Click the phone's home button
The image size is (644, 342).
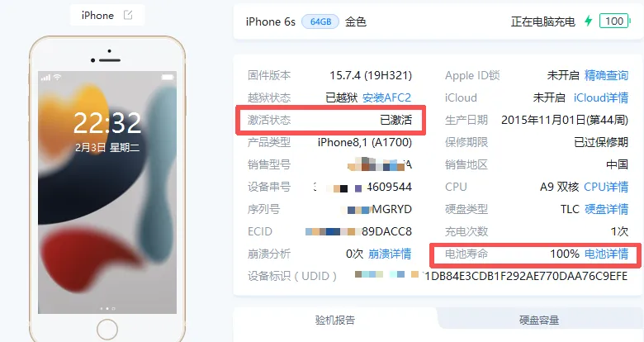click(x=107, y=330)
